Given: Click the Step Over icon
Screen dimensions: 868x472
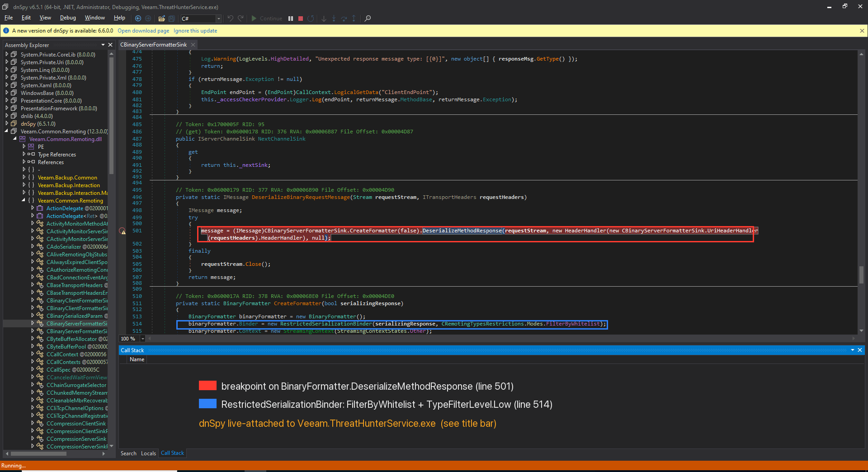Looking at the screenshot, I should [x=344, y=19].
